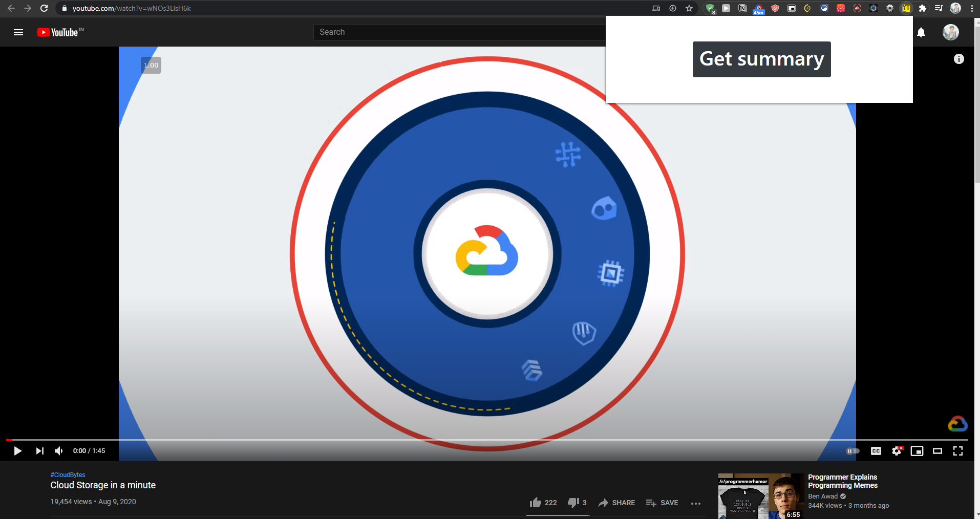
Task: Open the Chrome three-dot menu
Action: (x=972, y=8)
